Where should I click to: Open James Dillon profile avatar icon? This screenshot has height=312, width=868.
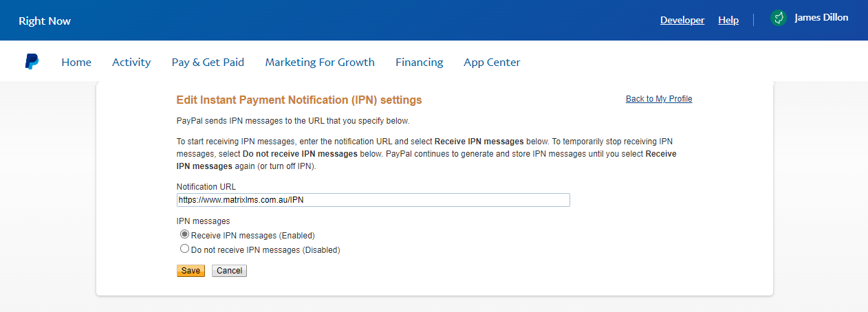778,19
